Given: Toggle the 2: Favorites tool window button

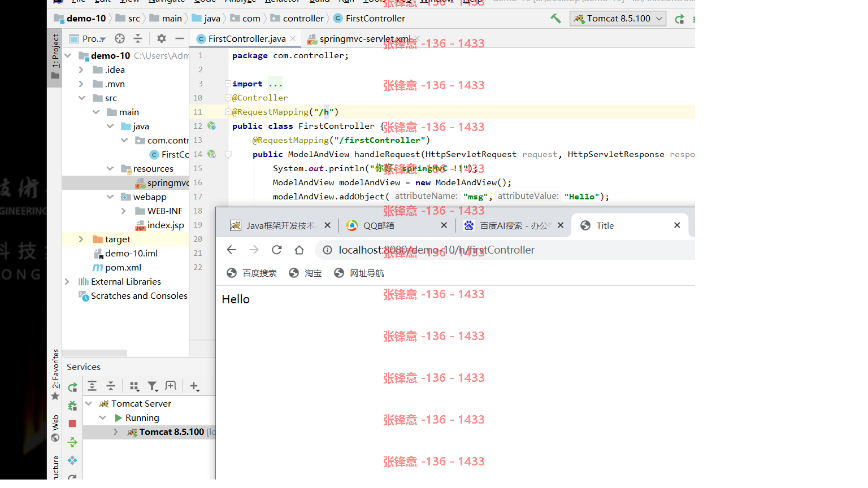Looking at the screenshot, I should 55,374.
